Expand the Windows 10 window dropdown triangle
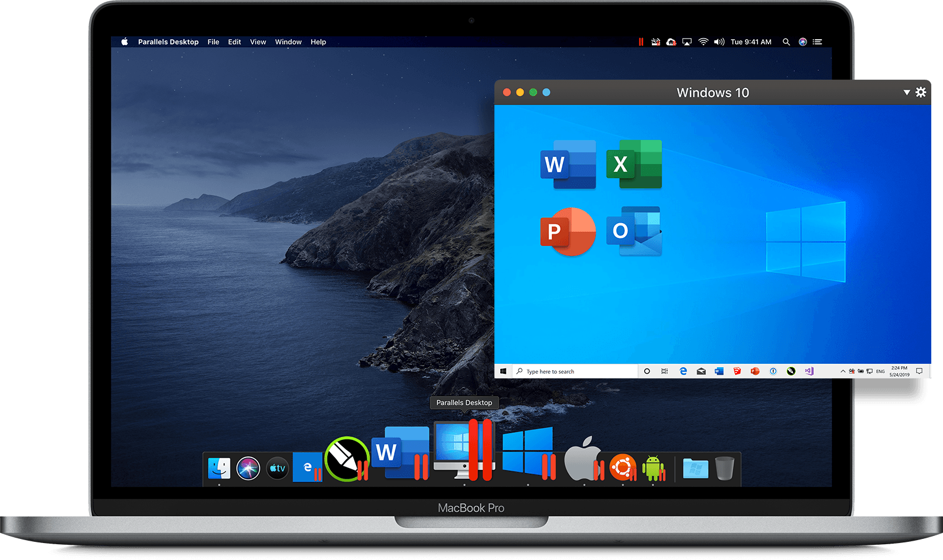This screenshot has height=560, width=943. [906, 93]
